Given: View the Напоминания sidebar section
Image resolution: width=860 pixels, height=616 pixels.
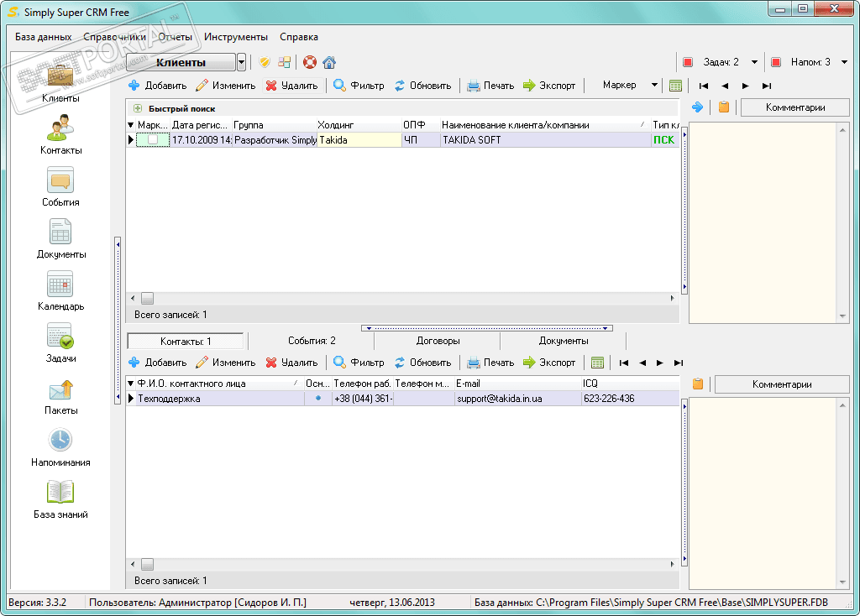Looking at the screenshot, I should click(60, 447).
